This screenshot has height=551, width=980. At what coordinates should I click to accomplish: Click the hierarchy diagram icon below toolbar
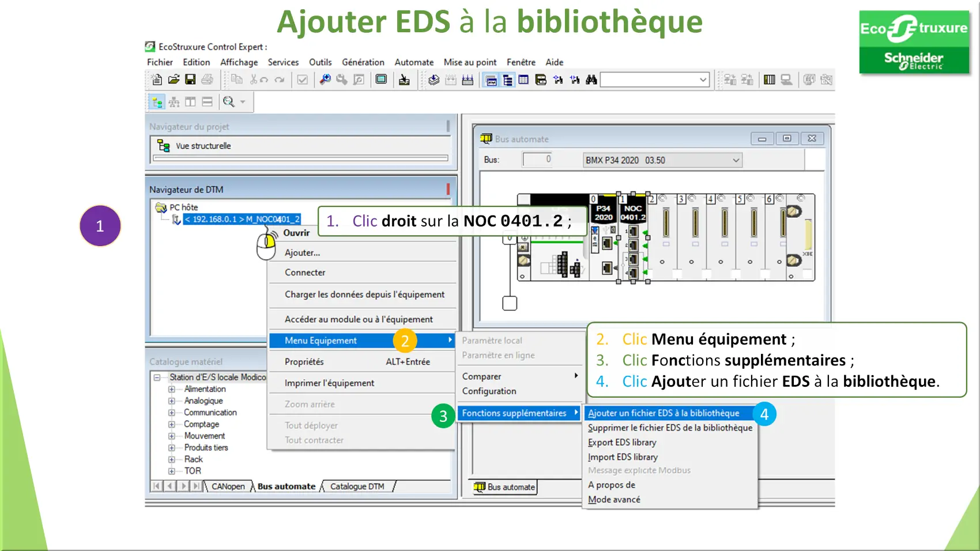[174, 102]
